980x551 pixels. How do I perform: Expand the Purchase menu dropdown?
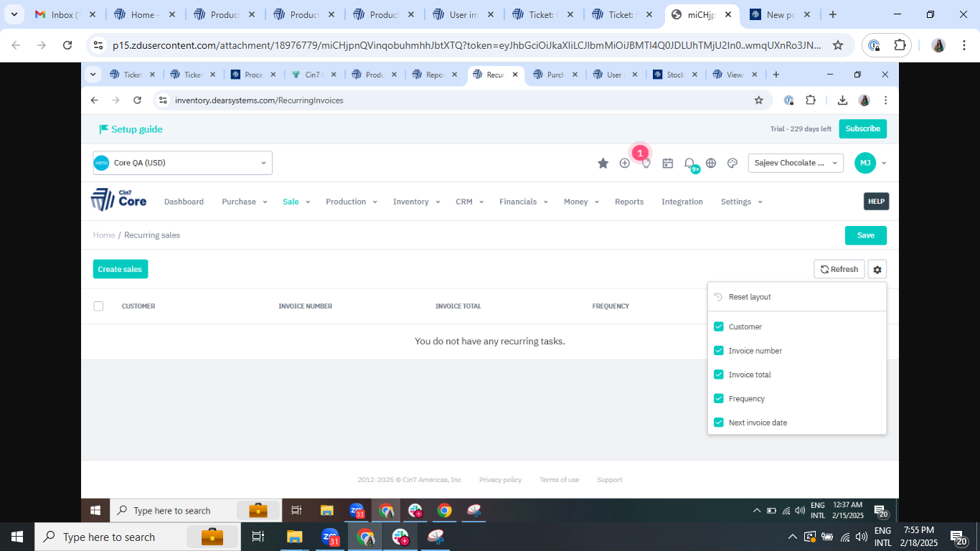(244, 202)
